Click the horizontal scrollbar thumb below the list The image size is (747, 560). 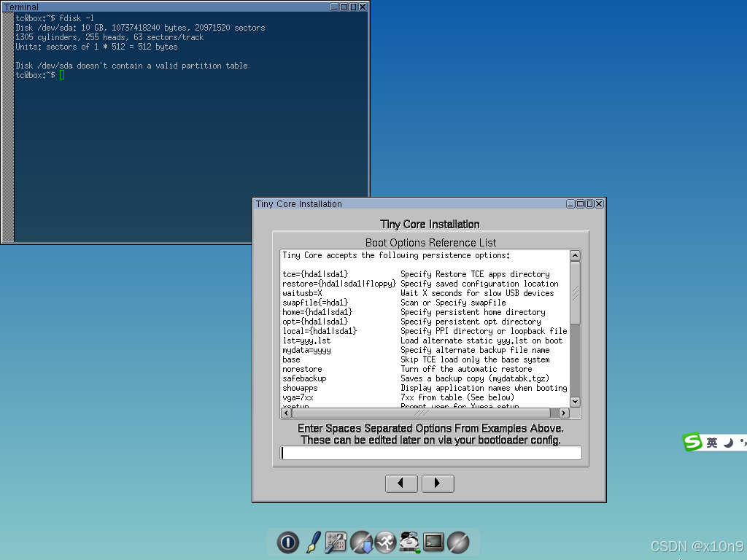421,413
